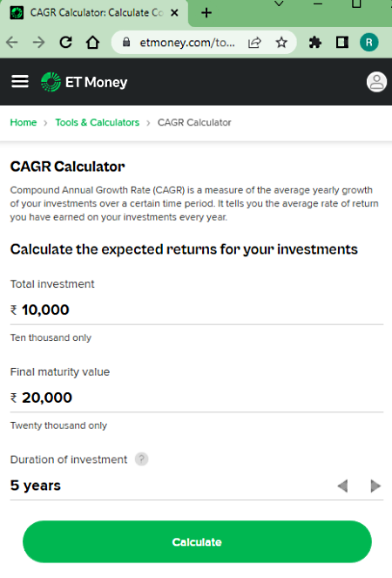
Task: Edit the Final maturity value field
Action: coord(197,398)
